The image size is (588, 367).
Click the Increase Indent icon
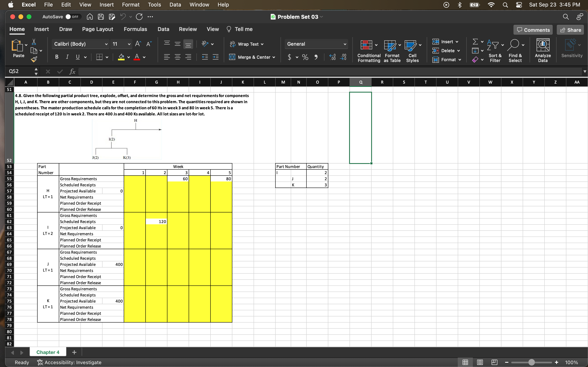tap(216, 57)
